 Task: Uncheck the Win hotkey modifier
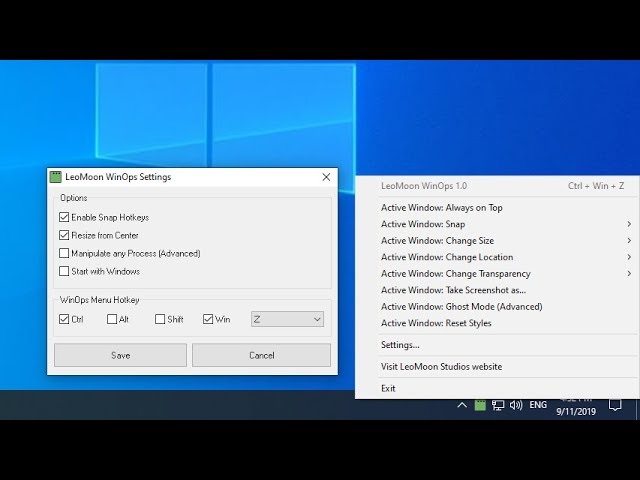[208, 319]
